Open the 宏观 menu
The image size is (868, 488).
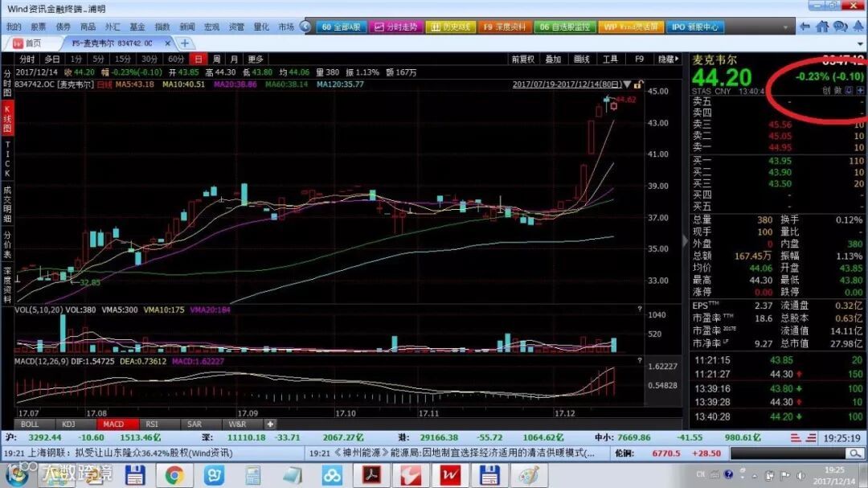(211, 27)
